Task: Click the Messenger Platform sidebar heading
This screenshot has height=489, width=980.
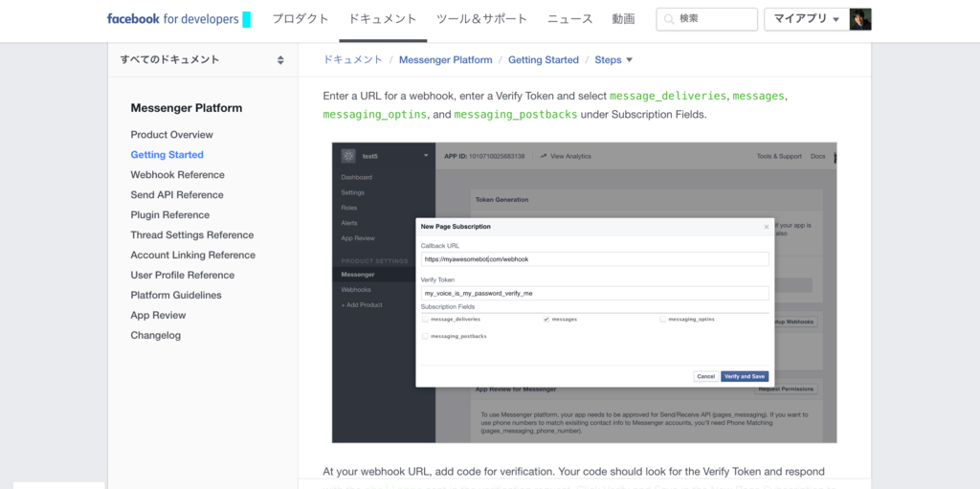Action: [187, 108]
